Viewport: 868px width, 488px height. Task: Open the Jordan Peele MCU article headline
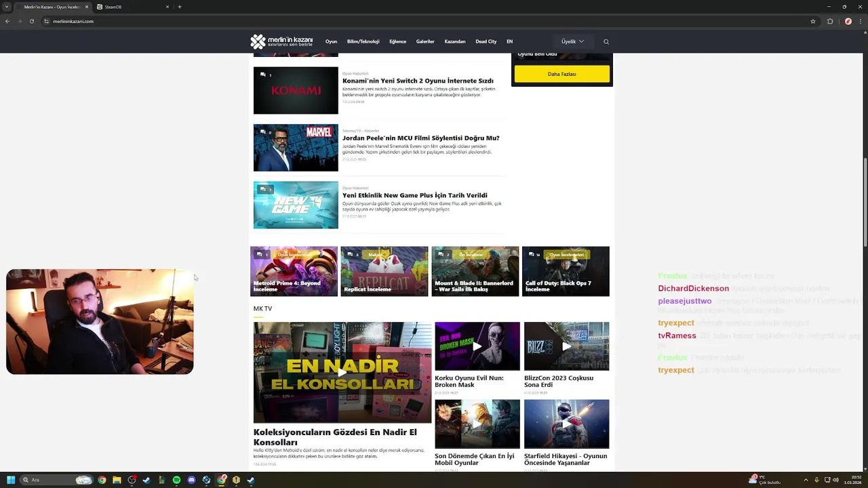point(420,138)
